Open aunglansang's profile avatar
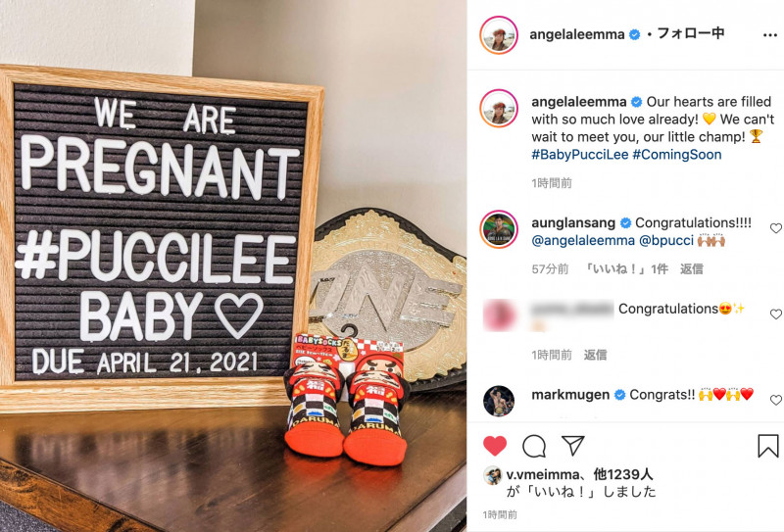 point(499,229)
